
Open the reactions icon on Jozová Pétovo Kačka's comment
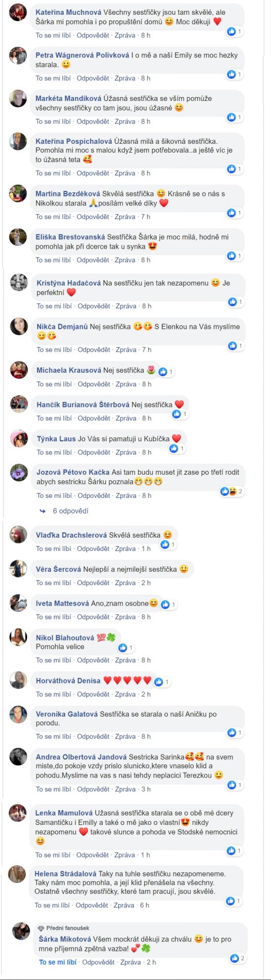pos(228,491)
